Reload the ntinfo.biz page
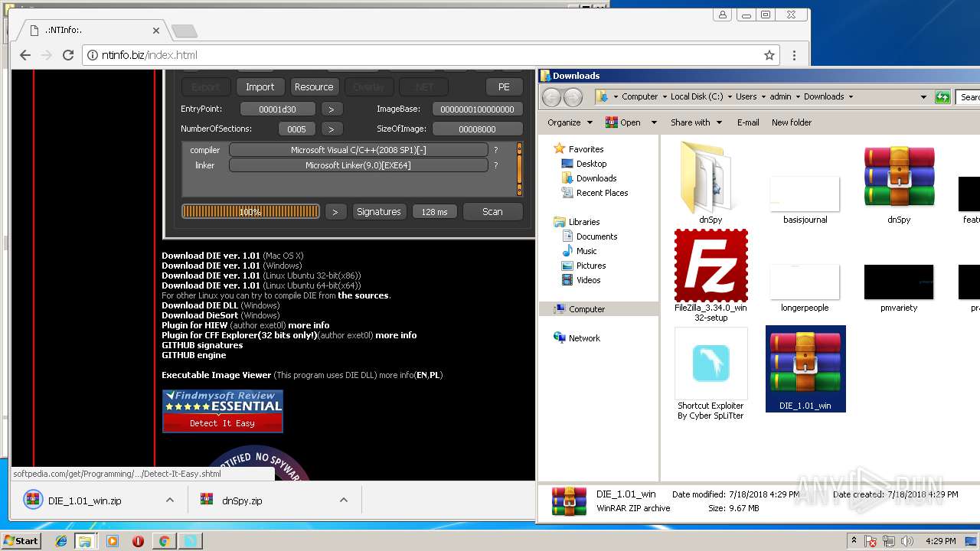The height and width of the screenshot is (551, 980). coord(68,55)
